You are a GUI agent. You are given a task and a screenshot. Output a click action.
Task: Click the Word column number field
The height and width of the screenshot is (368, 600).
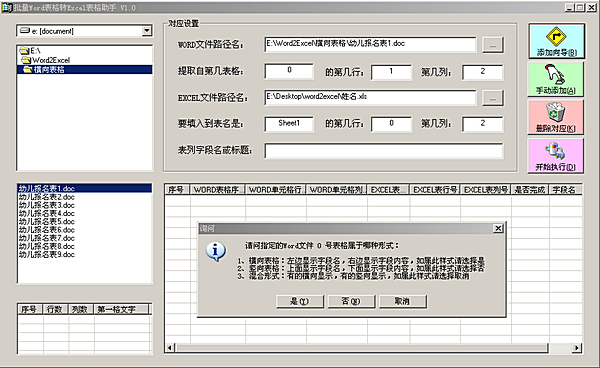coord(482,72)
